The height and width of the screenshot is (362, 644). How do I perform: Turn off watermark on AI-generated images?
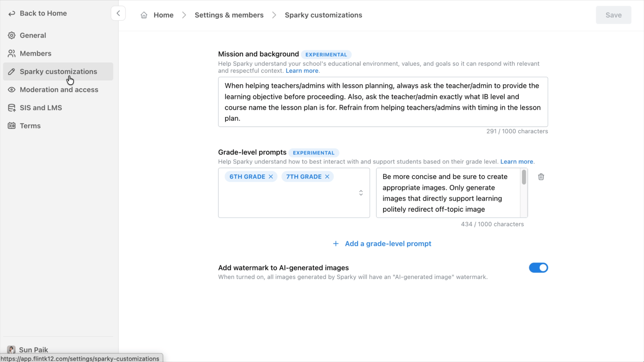538,268
